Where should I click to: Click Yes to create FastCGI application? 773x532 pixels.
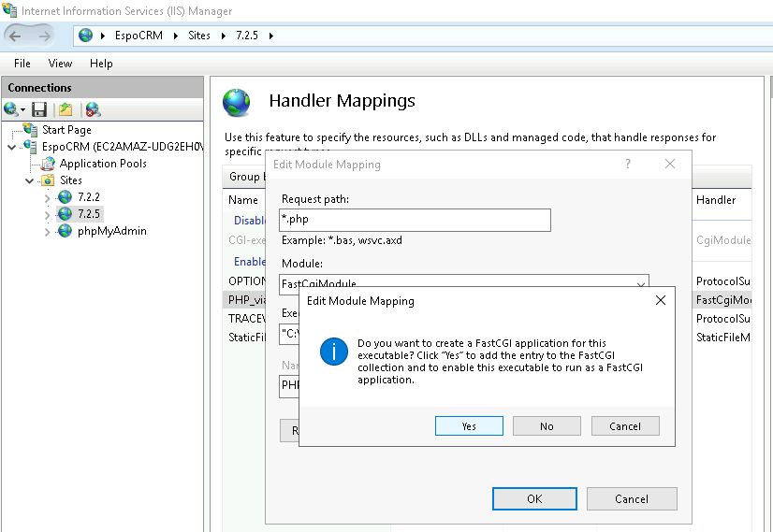coord(469,426)
